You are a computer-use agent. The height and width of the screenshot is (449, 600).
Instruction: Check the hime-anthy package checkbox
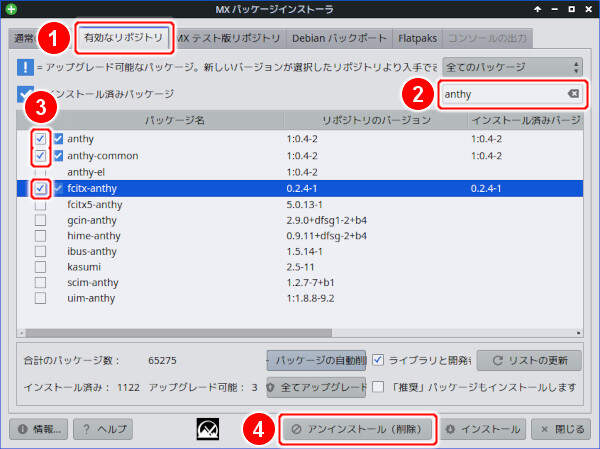click(x=40, y=236)
